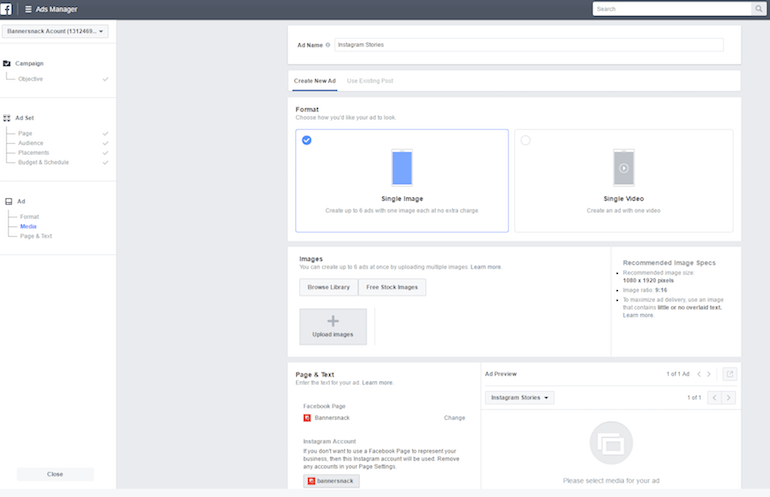Open the Bannersnack Account dropdown

coord(55,31)
